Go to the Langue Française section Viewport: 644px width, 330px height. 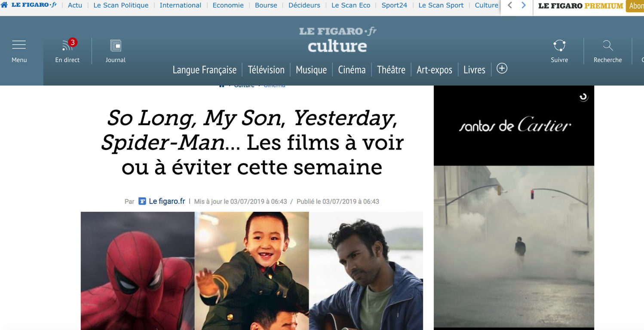205,70
